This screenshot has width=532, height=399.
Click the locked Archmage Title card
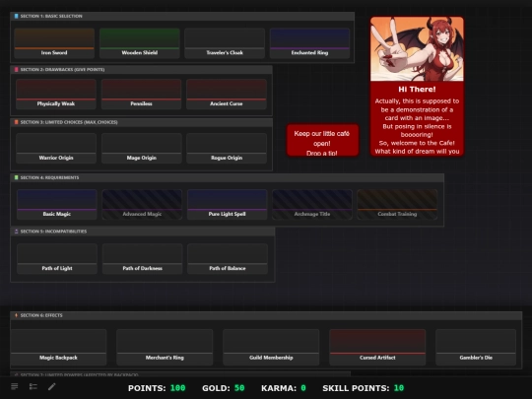(x=312, y=205)
